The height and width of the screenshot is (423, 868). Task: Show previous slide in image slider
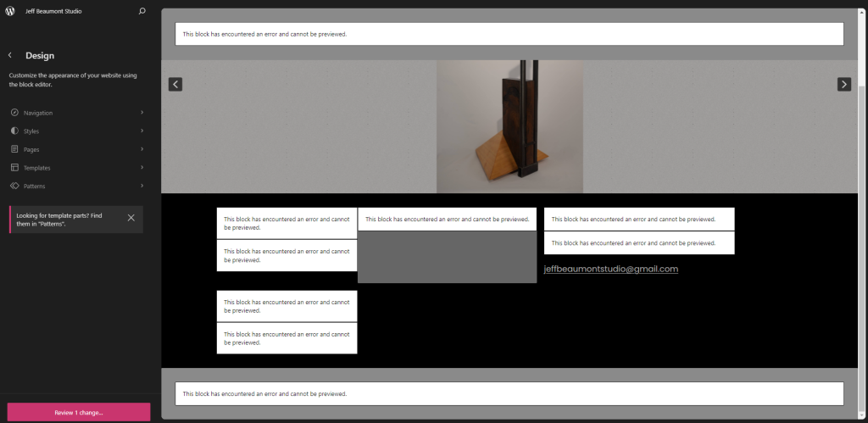click(175, 84)
